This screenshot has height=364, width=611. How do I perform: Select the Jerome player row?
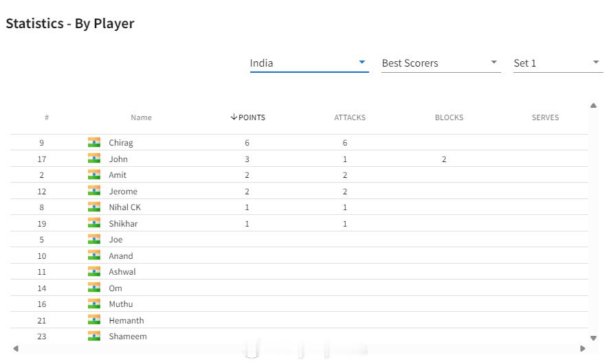299,191
